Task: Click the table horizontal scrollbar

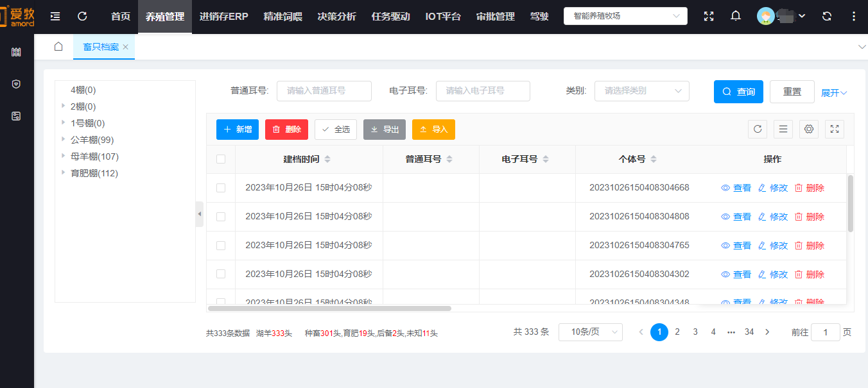Action: click(x=329, y=308)
